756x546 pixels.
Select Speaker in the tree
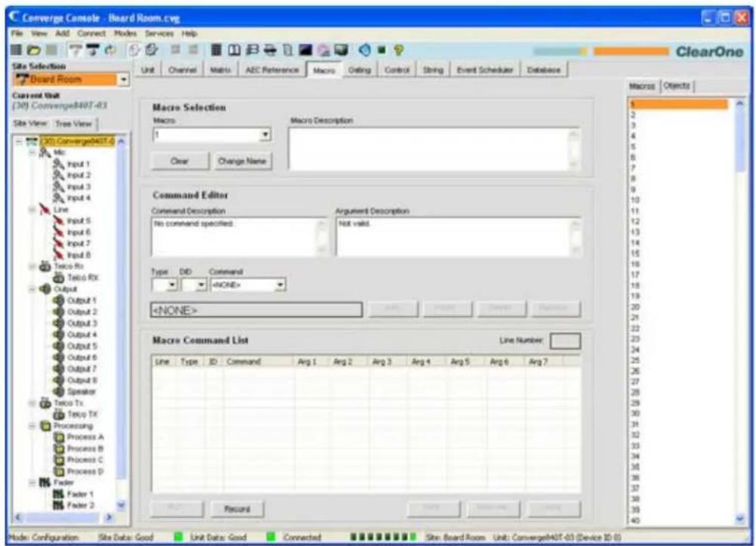(81, 392)
